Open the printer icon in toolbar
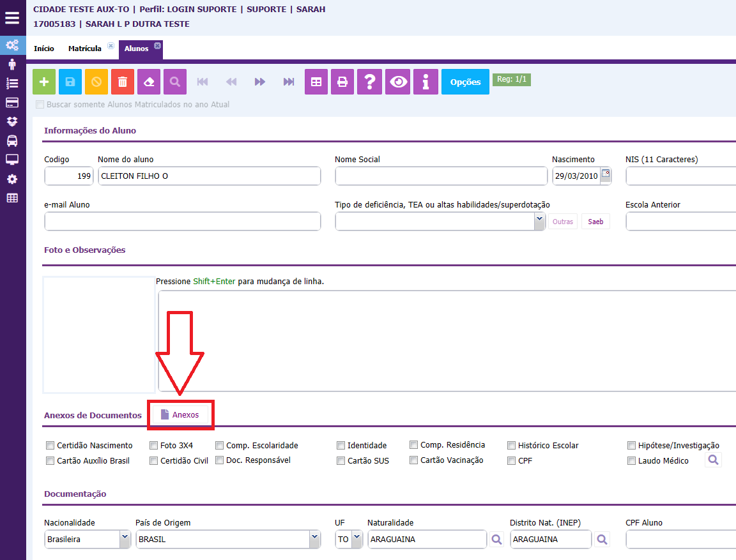This screenshot has width=736, height=560. 342,82
